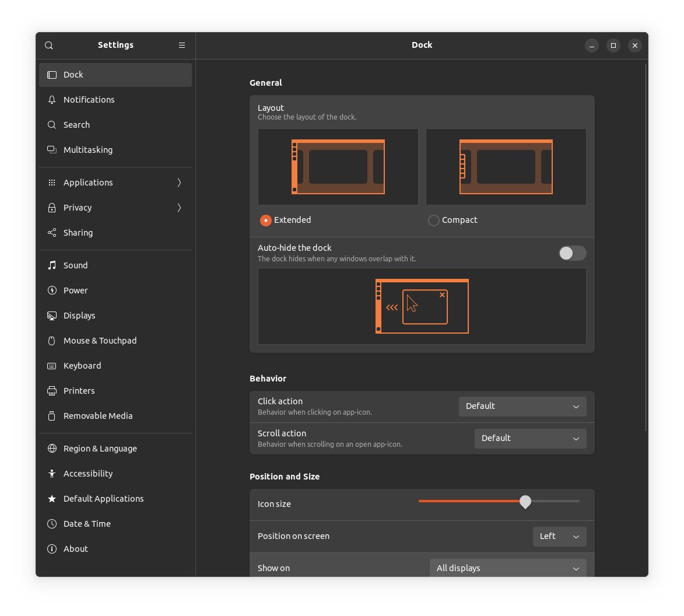
Task: Open Notifications settings with the bell icon
Action: [x=52, y=99]
